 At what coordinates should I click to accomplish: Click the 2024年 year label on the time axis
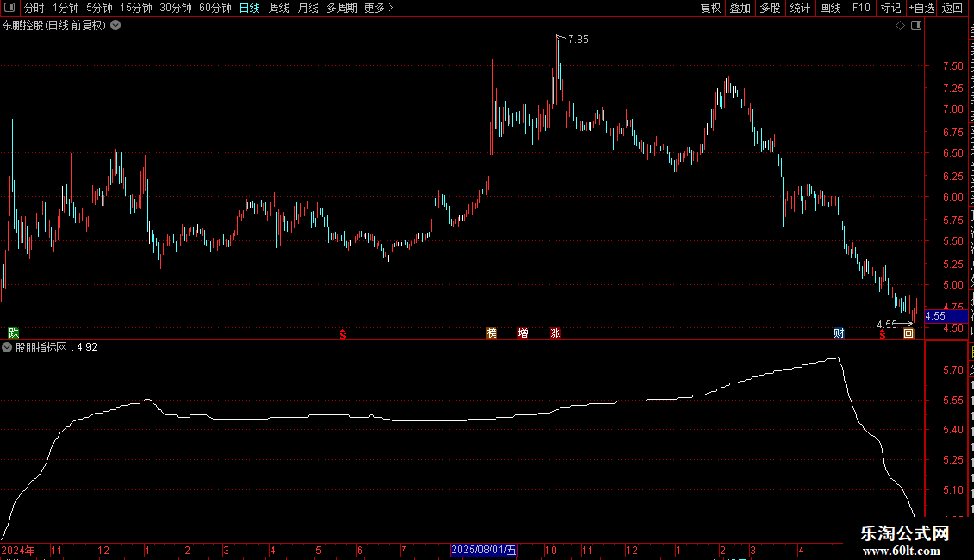[18, 550]
